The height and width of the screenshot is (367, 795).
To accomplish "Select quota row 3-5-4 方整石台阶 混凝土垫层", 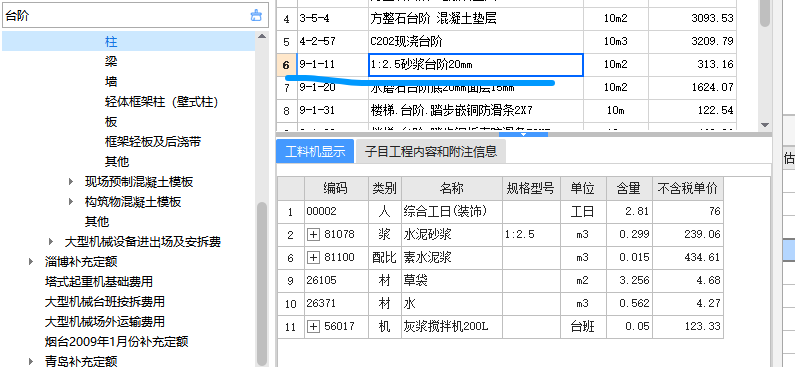I will pos(506,19).
